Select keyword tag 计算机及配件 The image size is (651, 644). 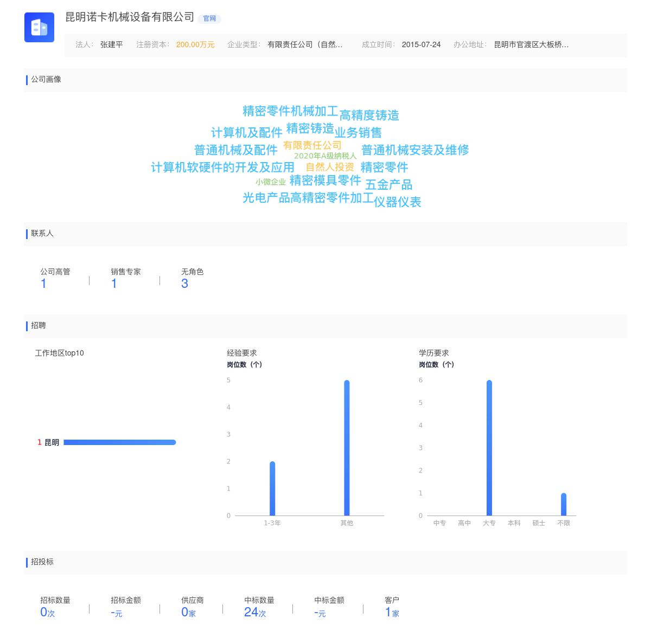tap(247, 132)
